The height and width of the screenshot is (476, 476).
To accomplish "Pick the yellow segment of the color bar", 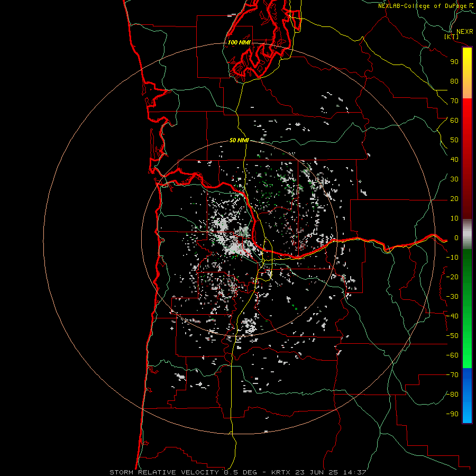I will pyautogui.click(x=467, y=73).
